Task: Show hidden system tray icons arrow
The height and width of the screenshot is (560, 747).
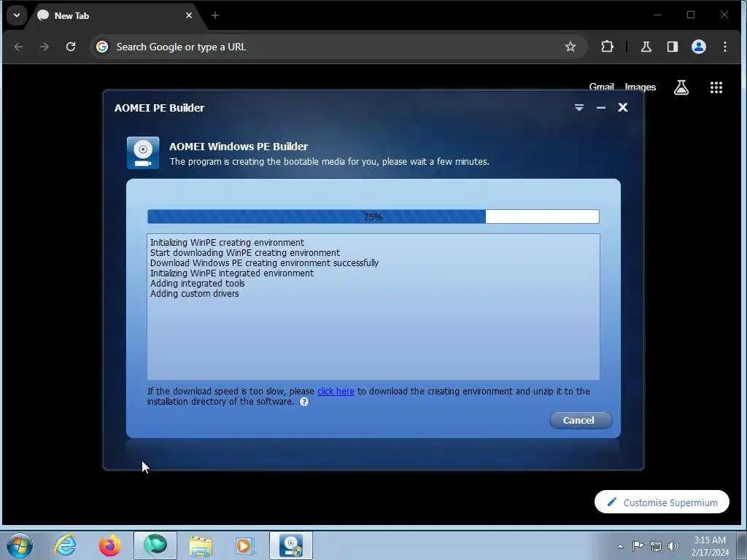Action: pyautogui.click(x=620, y=546)
